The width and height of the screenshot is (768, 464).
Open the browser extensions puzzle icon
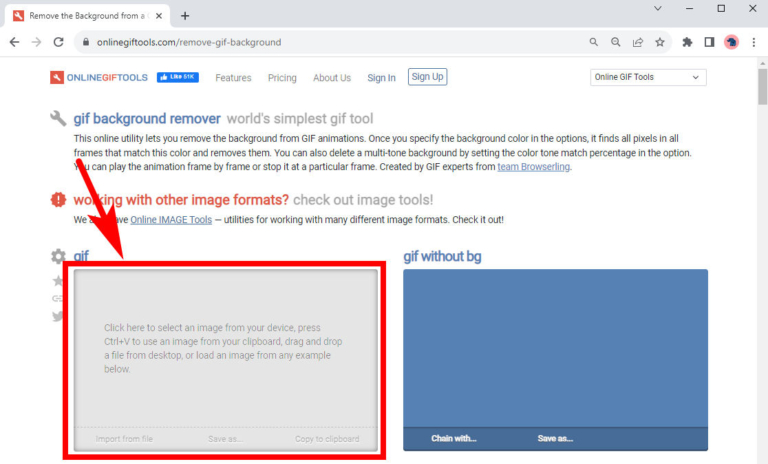pyautogui.click(x=687, y=42)
